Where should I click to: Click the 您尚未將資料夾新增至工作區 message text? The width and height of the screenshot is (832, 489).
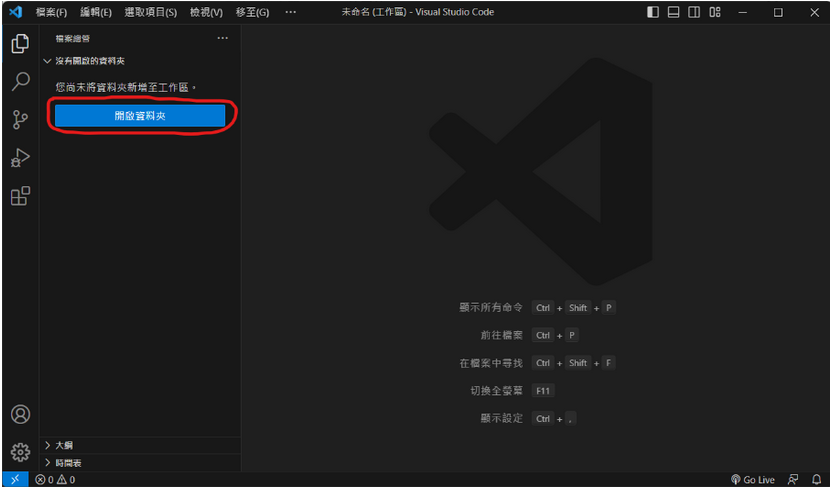[126, 88]
